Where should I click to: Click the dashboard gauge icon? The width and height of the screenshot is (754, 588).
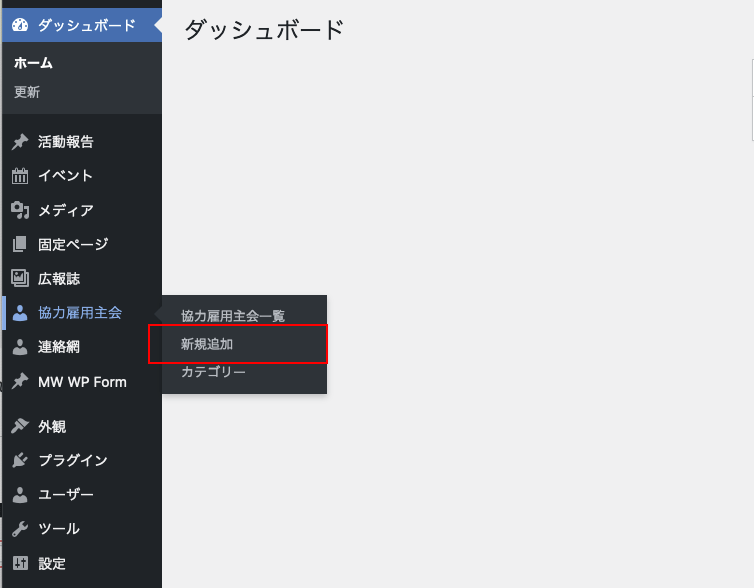point(20,25)
